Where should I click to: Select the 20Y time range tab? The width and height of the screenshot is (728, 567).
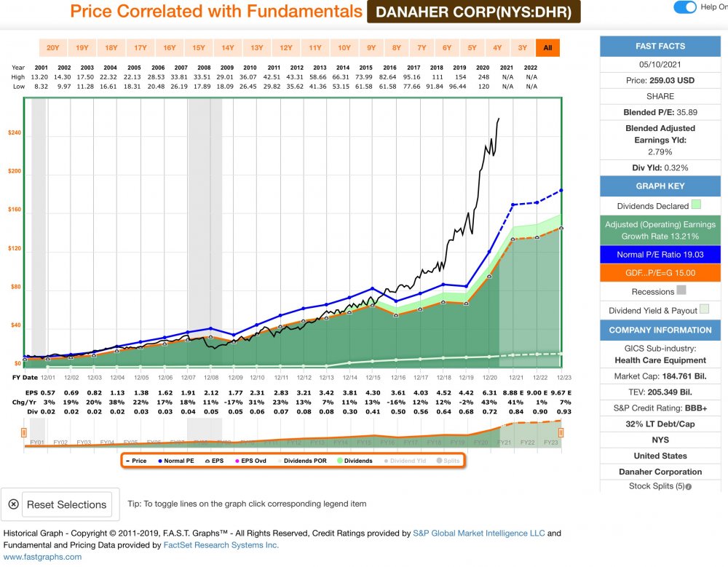(52, 48)
